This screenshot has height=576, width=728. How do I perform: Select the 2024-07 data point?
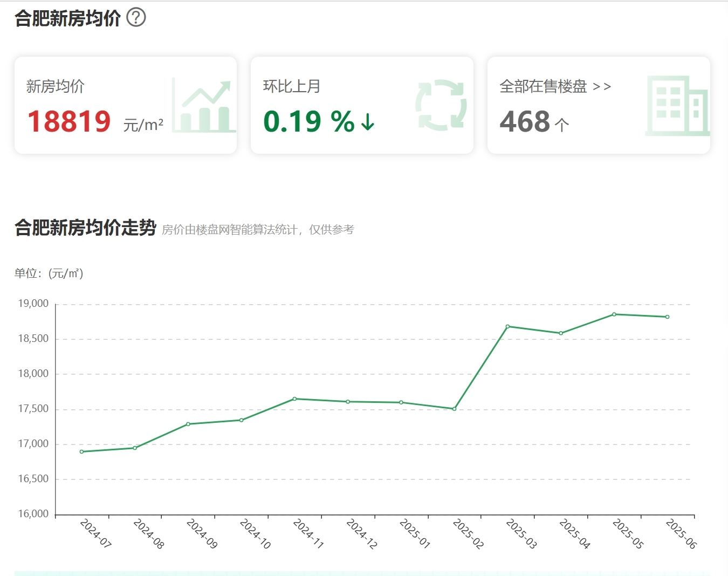82,451
